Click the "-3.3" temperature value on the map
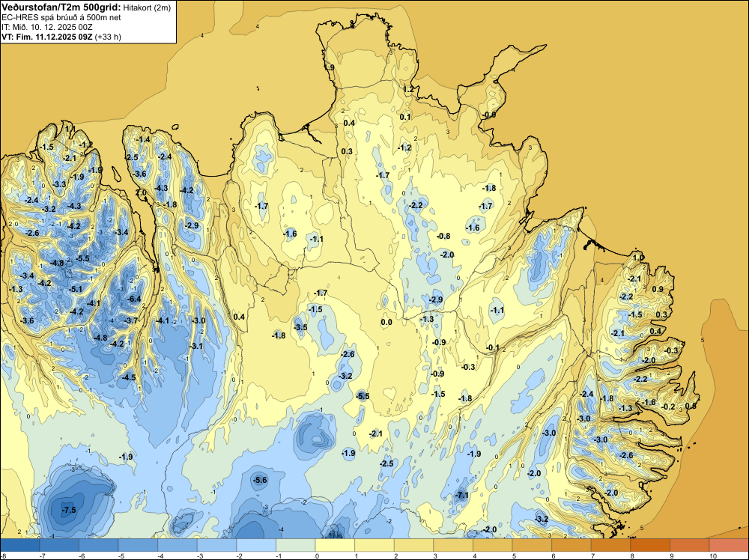 (59, 184)
